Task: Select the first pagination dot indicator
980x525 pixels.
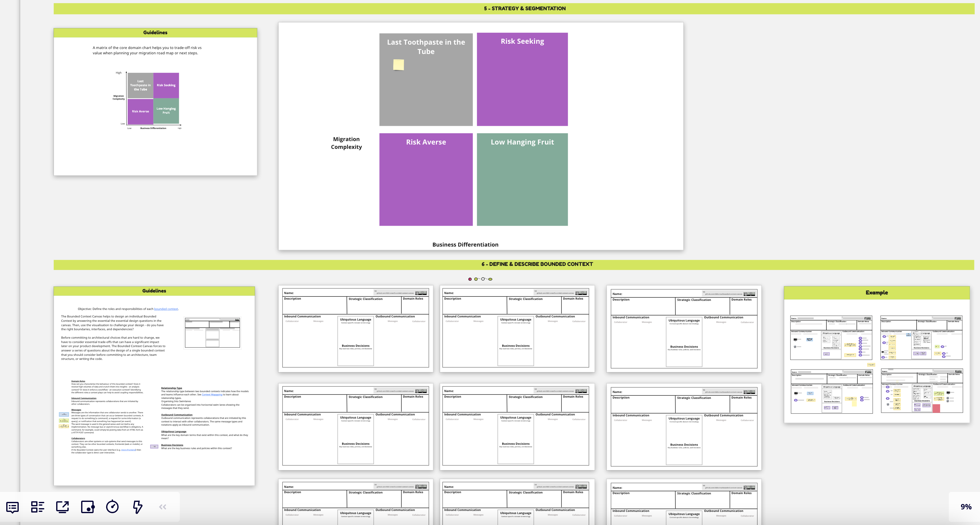Action: 468,279
